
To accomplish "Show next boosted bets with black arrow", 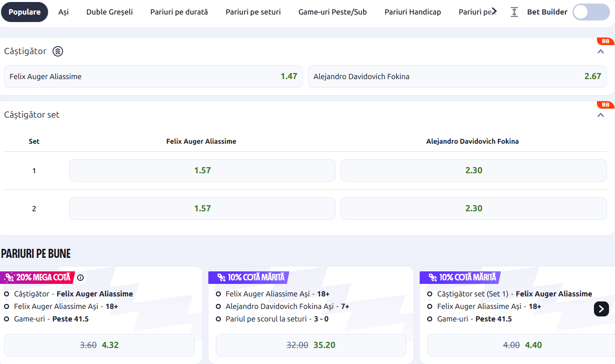I will [601, 308].
